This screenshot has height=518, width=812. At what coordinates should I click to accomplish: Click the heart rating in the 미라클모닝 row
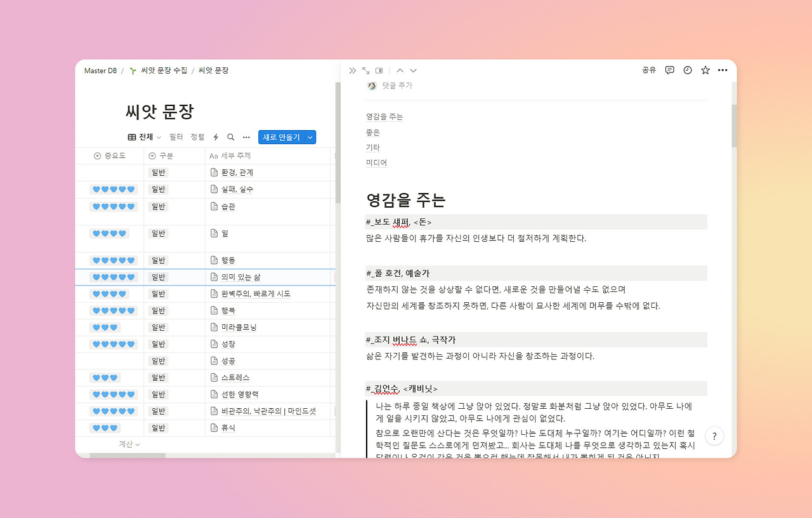click(x=105, y=328)
